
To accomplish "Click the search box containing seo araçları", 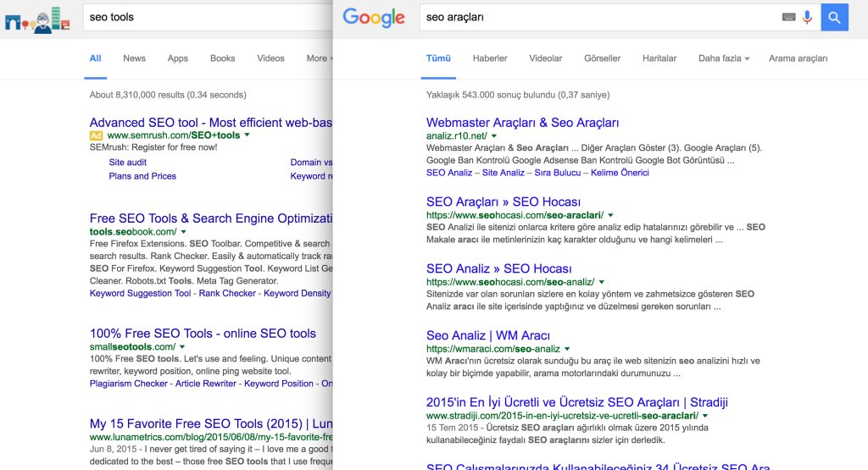I will click(x=593, y=17).
